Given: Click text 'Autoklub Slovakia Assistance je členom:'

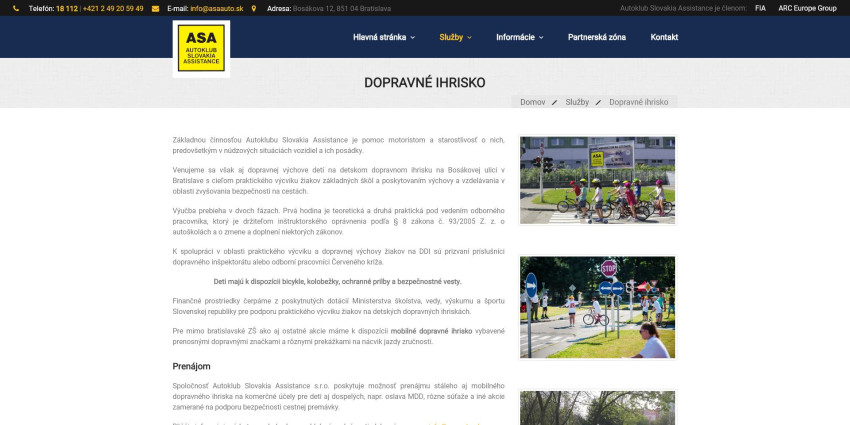Looking at the screenshot, I should [x=683, y=9].
